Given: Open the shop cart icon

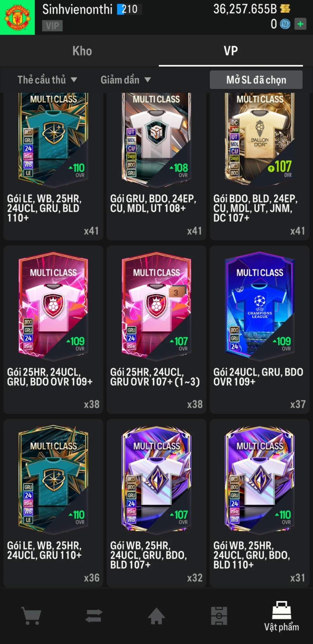Looking at the screenshot, I should click(31, 616).
